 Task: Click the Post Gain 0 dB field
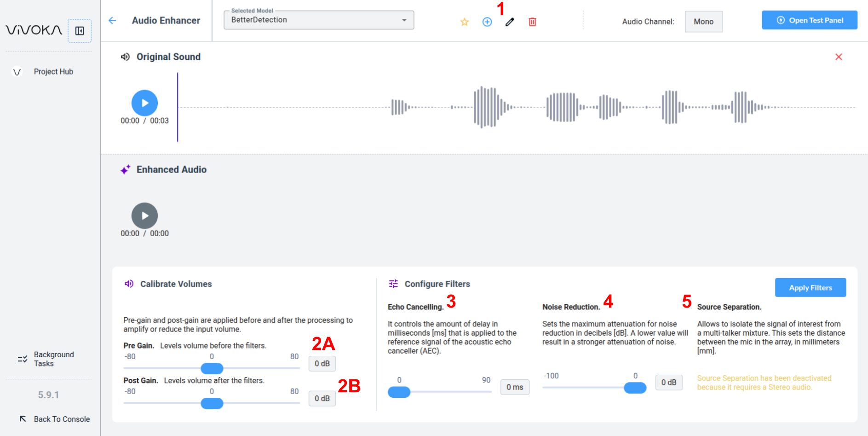click(x=322, y=398)
